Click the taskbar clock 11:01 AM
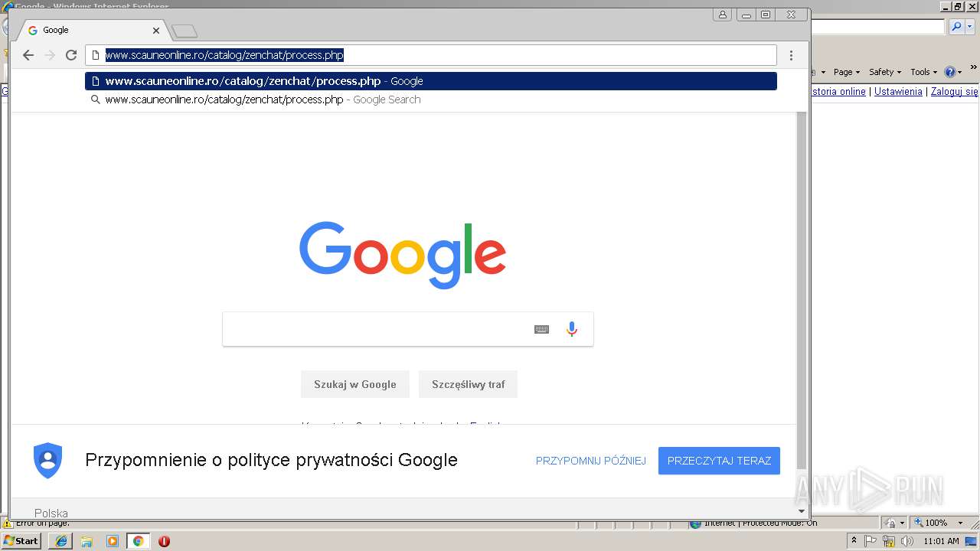The height and width of the screenshot is (551, 980). click(x=941, y=541)
